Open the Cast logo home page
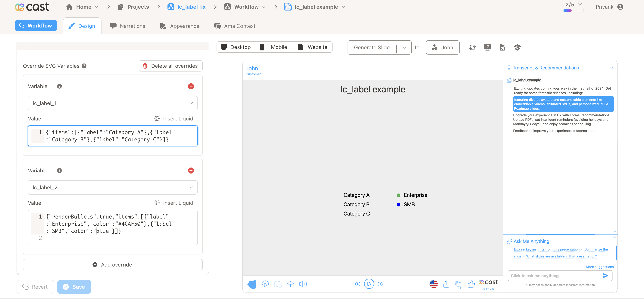Screen dimensions: 644x300 [x=32, y=7]
